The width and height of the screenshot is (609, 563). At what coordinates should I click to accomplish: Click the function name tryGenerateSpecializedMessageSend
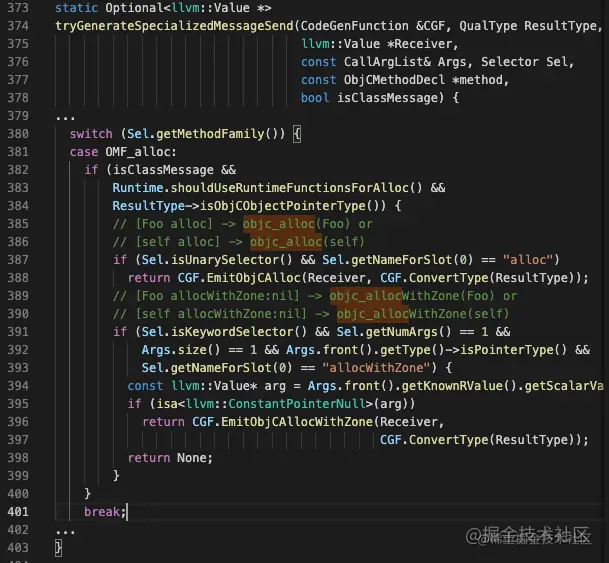click(x=174, y=26)
